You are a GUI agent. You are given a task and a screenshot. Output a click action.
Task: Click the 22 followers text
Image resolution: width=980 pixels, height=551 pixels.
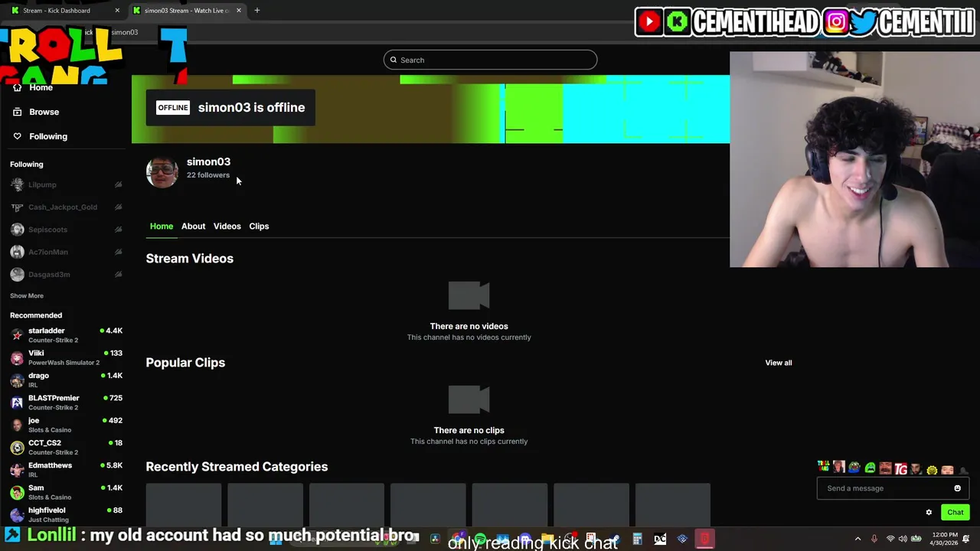(208, 175)
